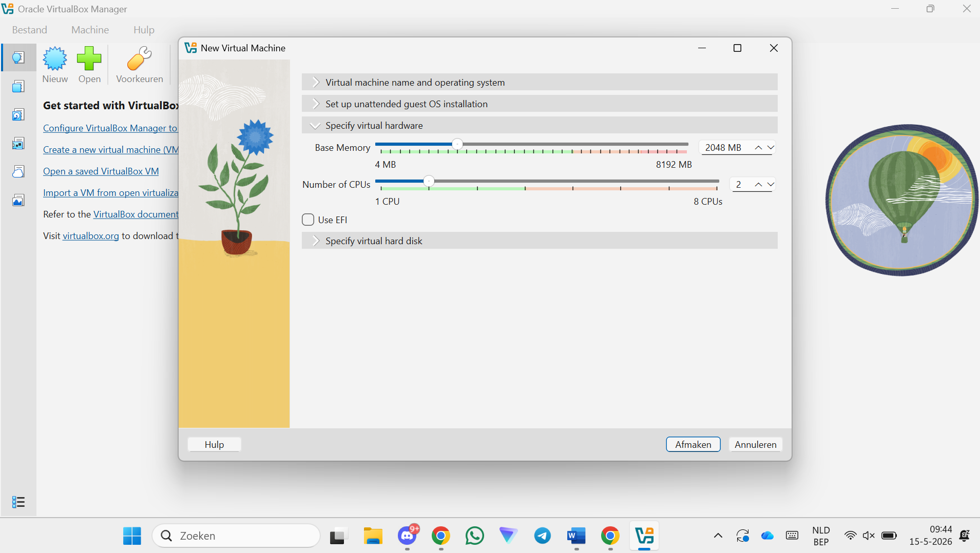
Task: Toggle the sidebar text labels list icon
Action: tap(18, 502)
